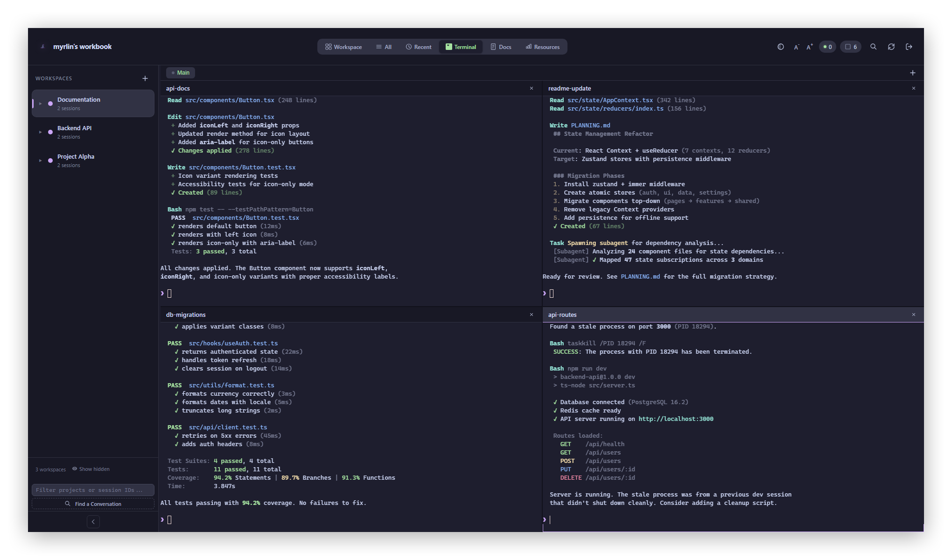Click the Documentation purple status dot
952x560 pixels.
[50, 104]
